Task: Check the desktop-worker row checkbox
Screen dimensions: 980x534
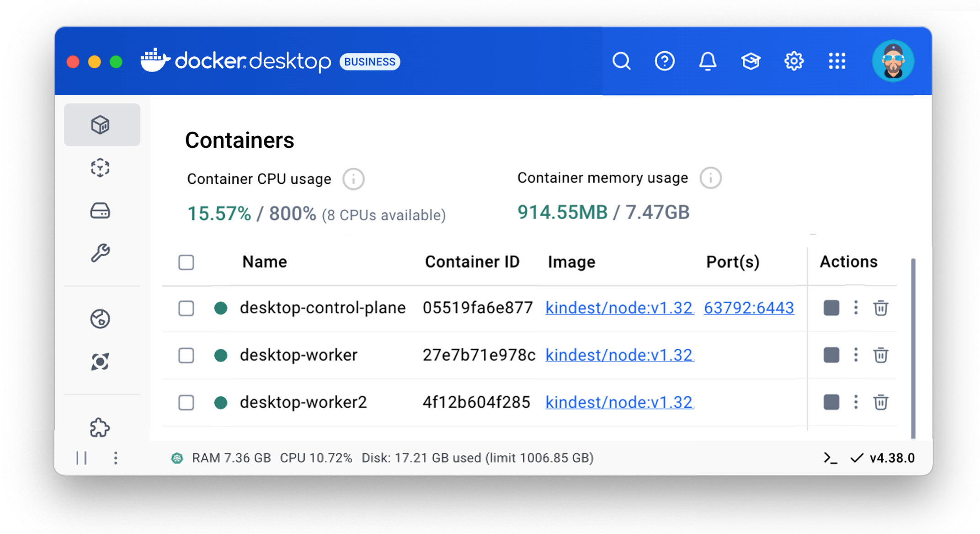Action: pos(186,356)
